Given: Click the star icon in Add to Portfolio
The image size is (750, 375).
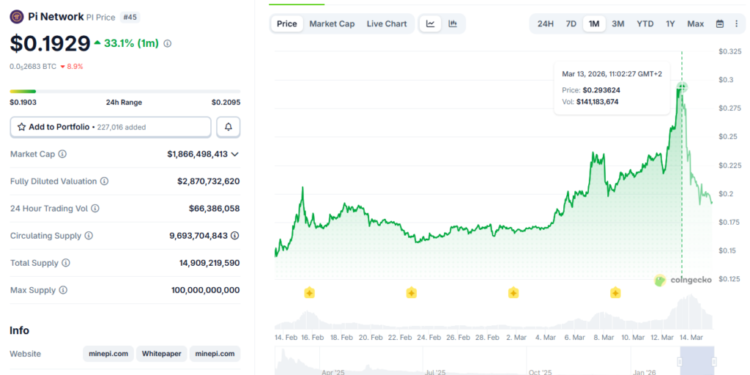Looking at the screenshot, I should tap(22, 127).
